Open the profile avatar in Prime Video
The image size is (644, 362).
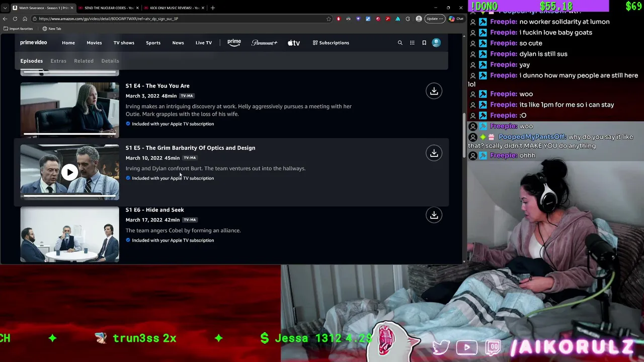click(x=436, y=43)
